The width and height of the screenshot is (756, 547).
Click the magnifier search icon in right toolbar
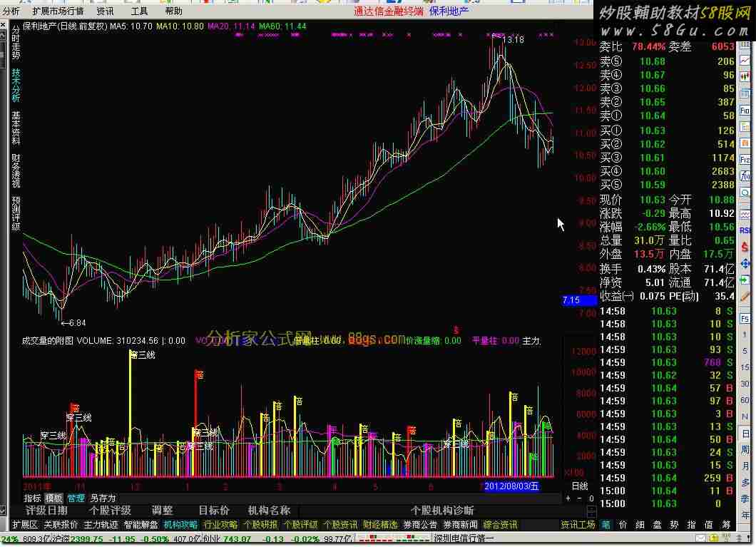coord(745,183)
